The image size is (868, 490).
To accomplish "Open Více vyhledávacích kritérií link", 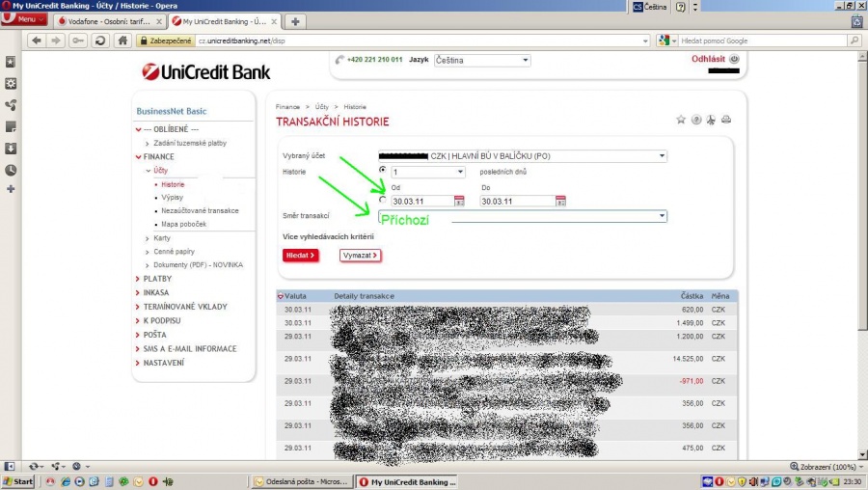I will point(328,236).
